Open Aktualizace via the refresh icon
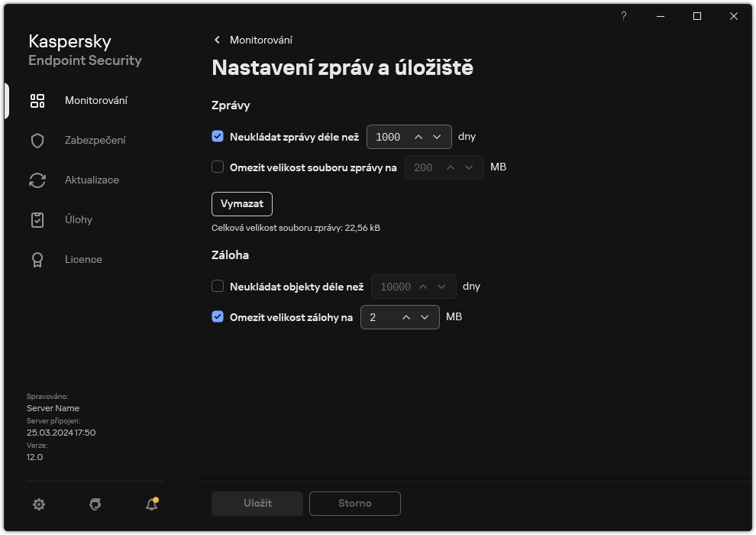Screen dimensions: 756x535 click(x=37, y=180)
